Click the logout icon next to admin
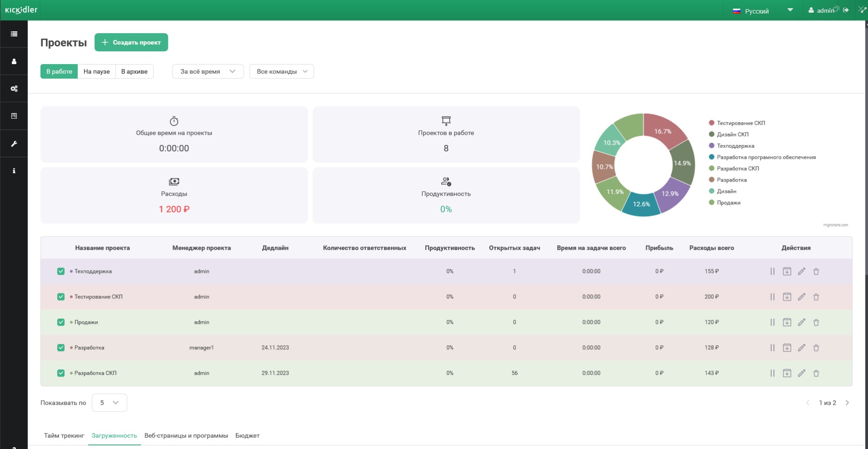This screenshot has width=868, height=449. (x=846, y=10)
